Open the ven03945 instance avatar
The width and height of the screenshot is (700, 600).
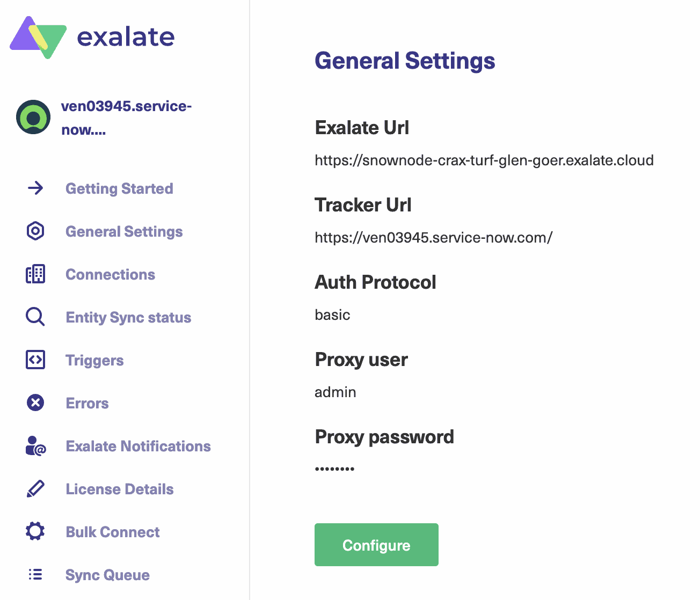(33, 117)
